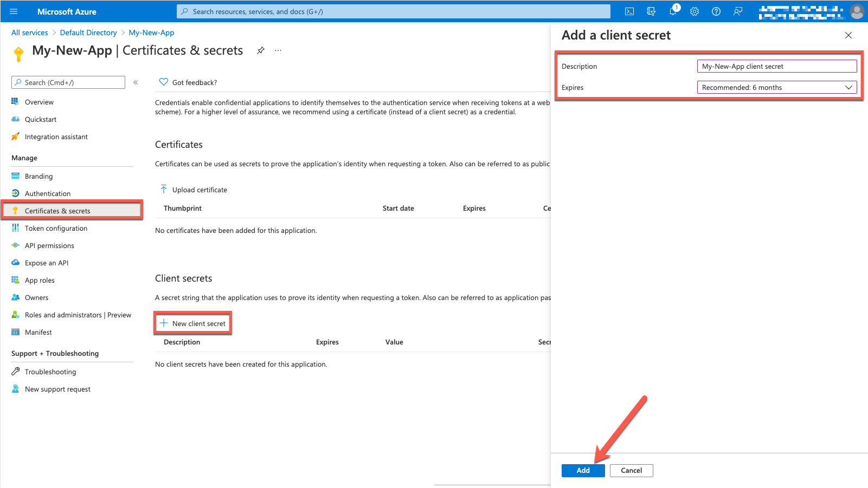Click the sidebar Search (Cmd+/) box
The image size is (868, 488).
click(68, 82)
